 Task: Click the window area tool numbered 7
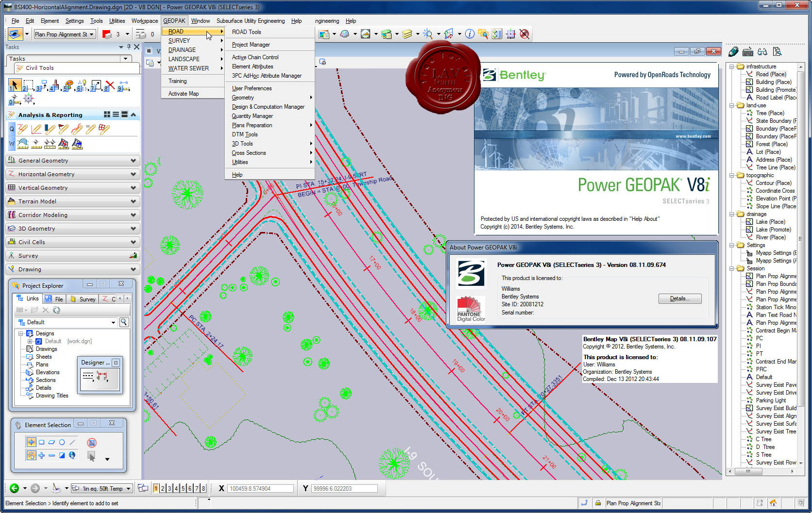pyautogui.click(x=96, y=85)
